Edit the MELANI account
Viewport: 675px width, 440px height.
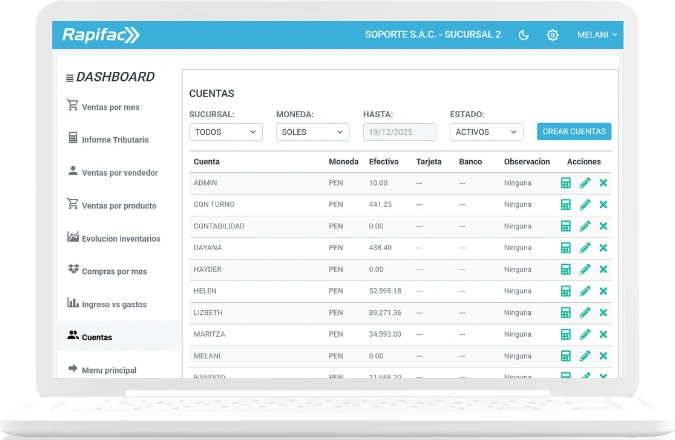585,356
